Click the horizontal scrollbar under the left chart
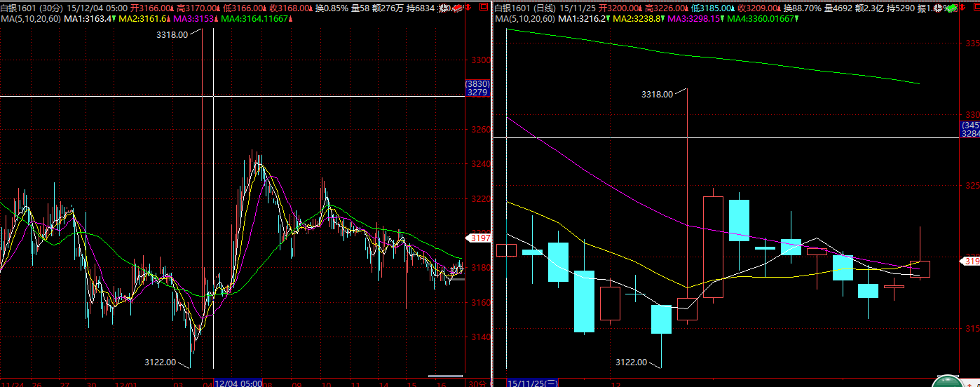The image size is (980, 387). click(x=445, y=376)
